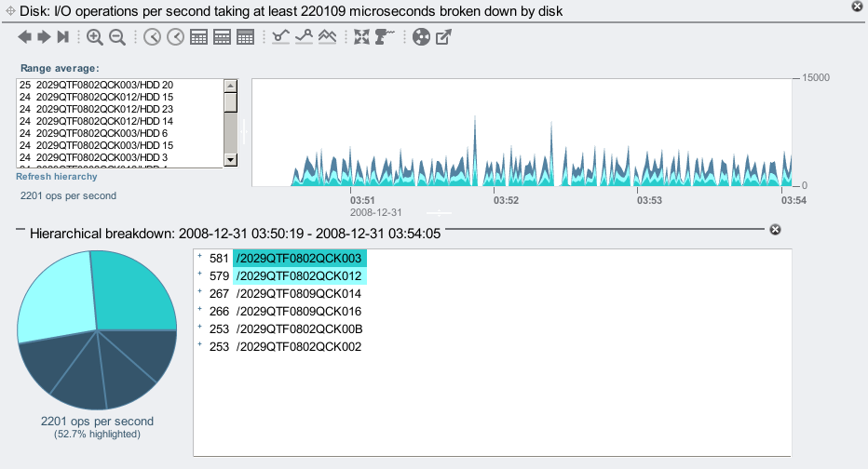Click the Refresh hierarchy link
Viewport: 868px width, 469px height.
click(56, 176)
